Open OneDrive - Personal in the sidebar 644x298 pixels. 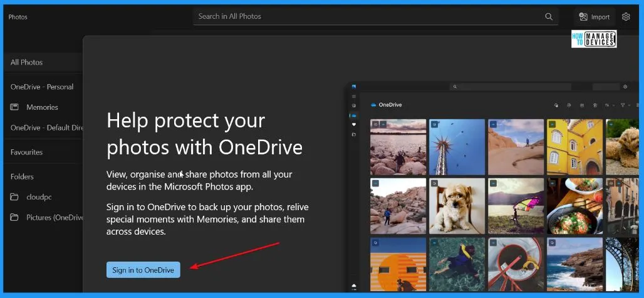click(43, 87)
